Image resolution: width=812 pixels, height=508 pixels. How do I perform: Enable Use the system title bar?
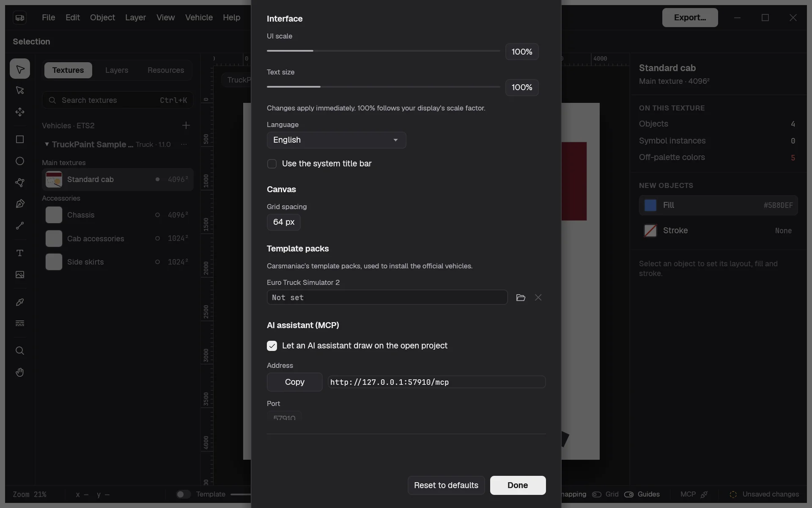point(272,164)
